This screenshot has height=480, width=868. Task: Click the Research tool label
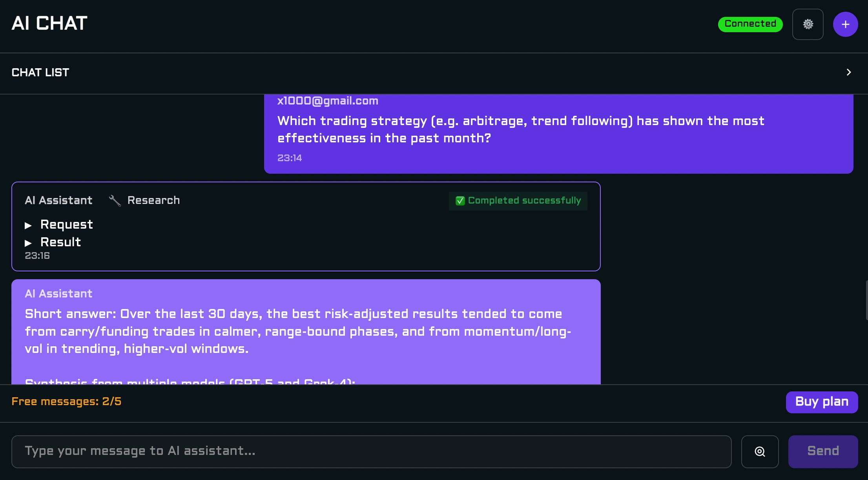[x=153, y=200]
